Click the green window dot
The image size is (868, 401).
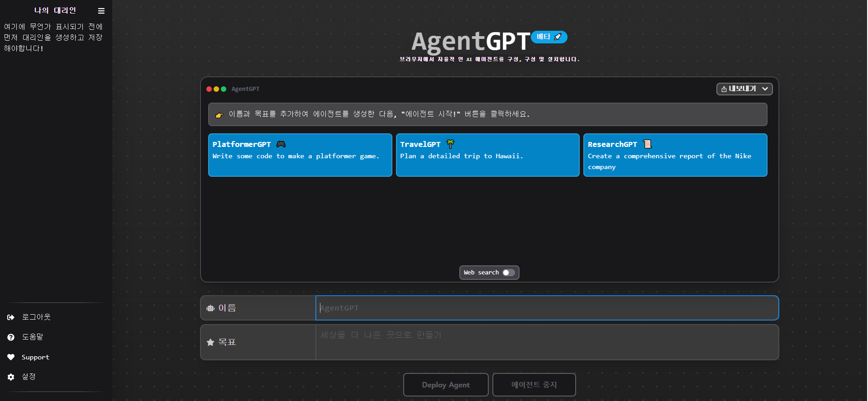tap(224, 89)
